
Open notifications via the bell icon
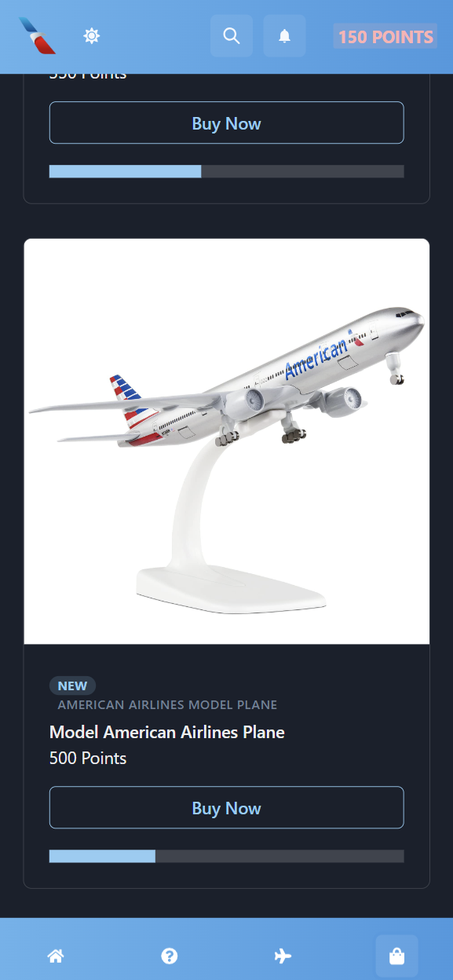(284, 36)
